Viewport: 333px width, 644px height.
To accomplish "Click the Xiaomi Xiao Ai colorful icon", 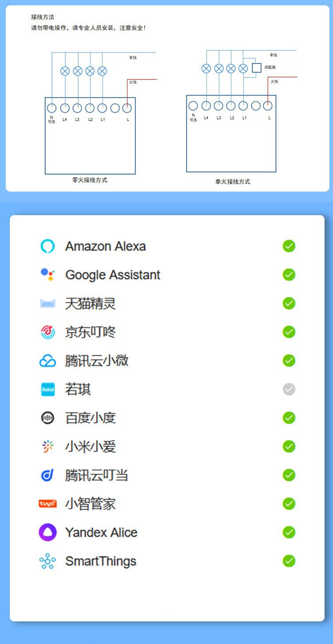I will 48,447.
